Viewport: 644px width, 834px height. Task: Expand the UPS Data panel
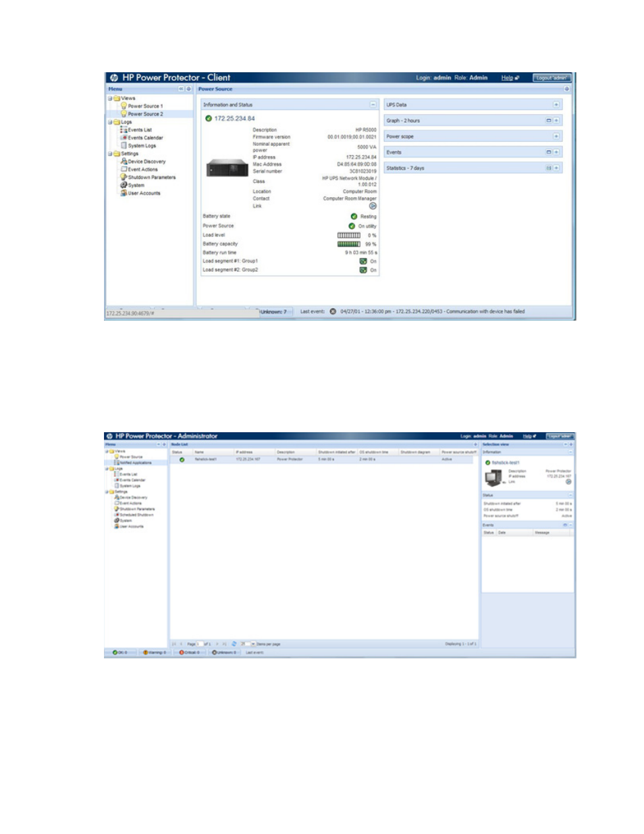pyautogui.click(x=556, y=105)
